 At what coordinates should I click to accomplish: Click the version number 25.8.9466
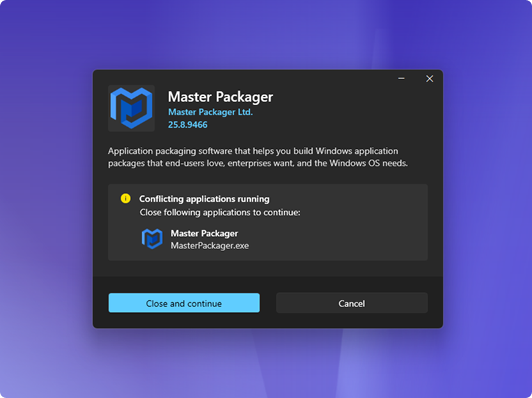(187, 125)
